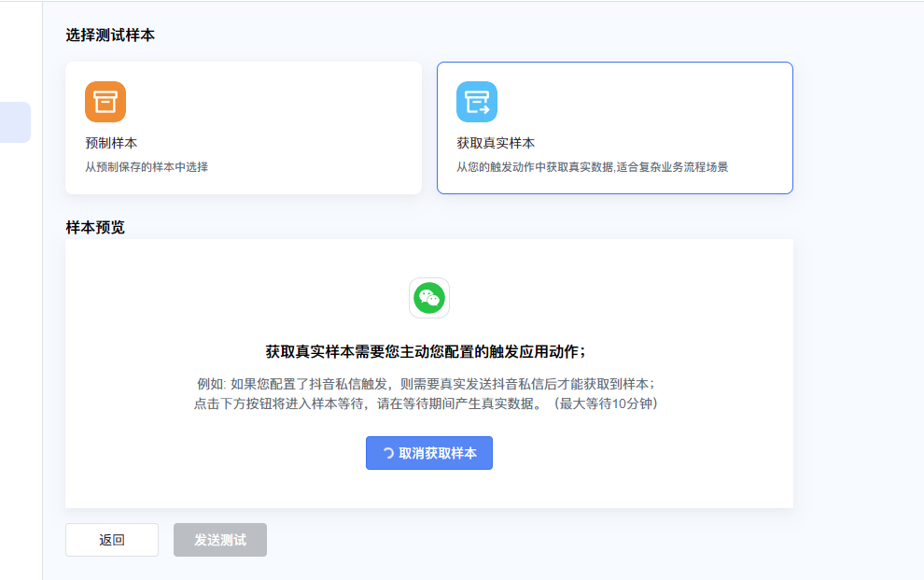Click bold text 获取真实样本需要您主动您配置的触发应用动作
This screenshot has width=924, height=580.
tap(426, 352)
